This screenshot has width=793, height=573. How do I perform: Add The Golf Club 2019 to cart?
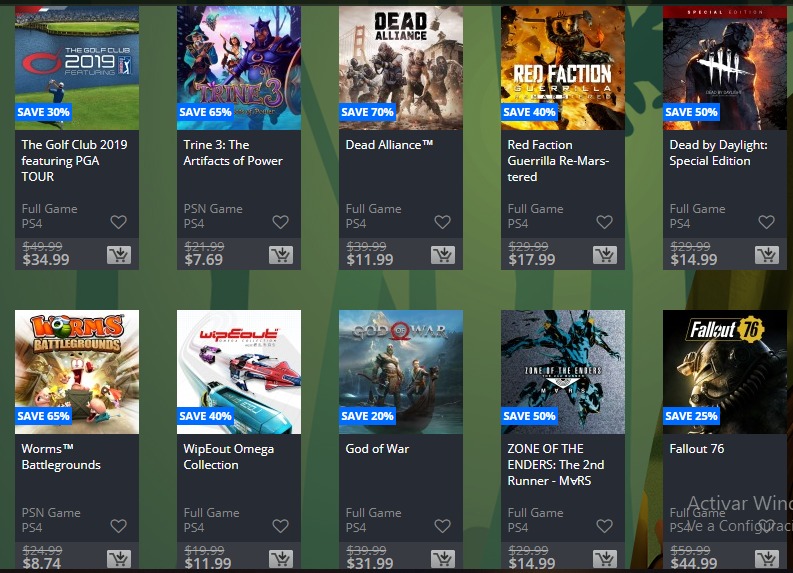point(119,255)
